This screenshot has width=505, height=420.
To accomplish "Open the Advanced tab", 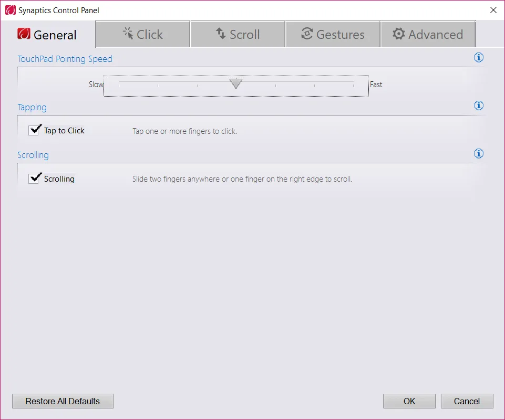I will (428, 34).
